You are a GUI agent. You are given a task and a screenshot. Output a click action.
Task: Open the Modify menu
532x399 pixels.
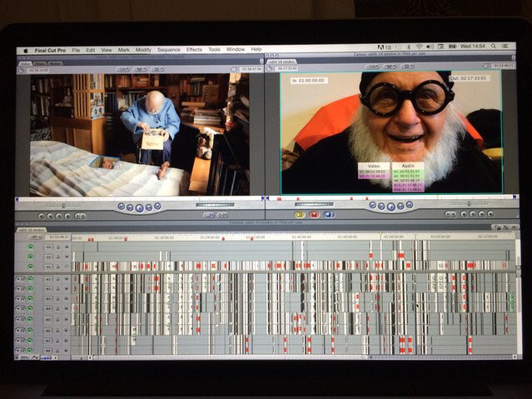tap(143, 50)
